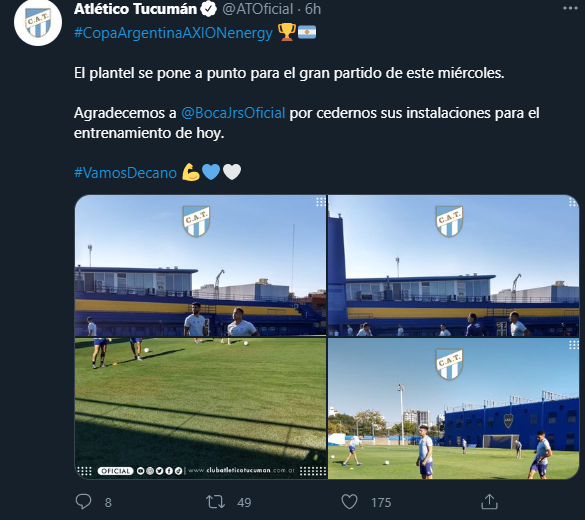Click the @ATOficial handle
Viewport: 585px width, 520px height.
(257, 9)
